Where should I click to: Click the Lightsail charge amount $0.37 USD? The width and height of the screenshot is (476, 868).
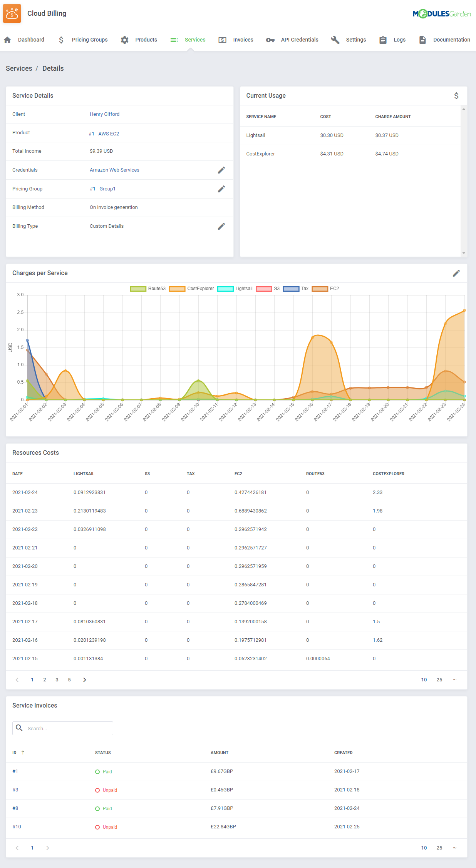point(387,135)
